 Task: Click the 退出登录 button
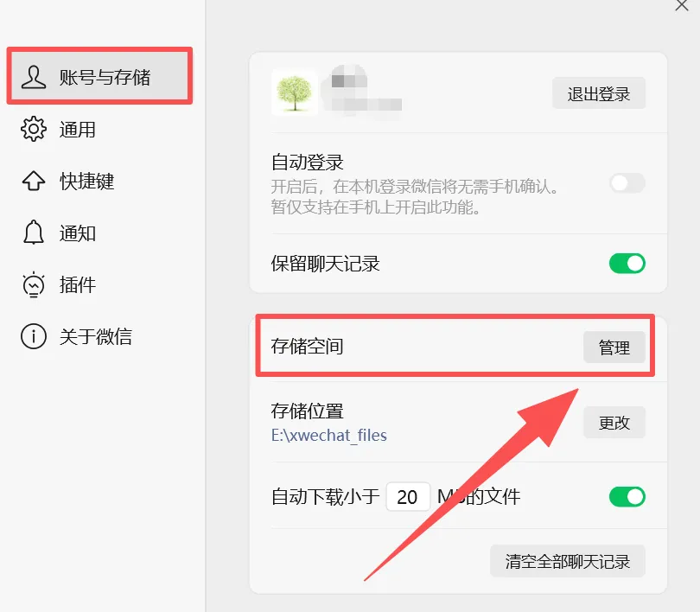[599, 93]
